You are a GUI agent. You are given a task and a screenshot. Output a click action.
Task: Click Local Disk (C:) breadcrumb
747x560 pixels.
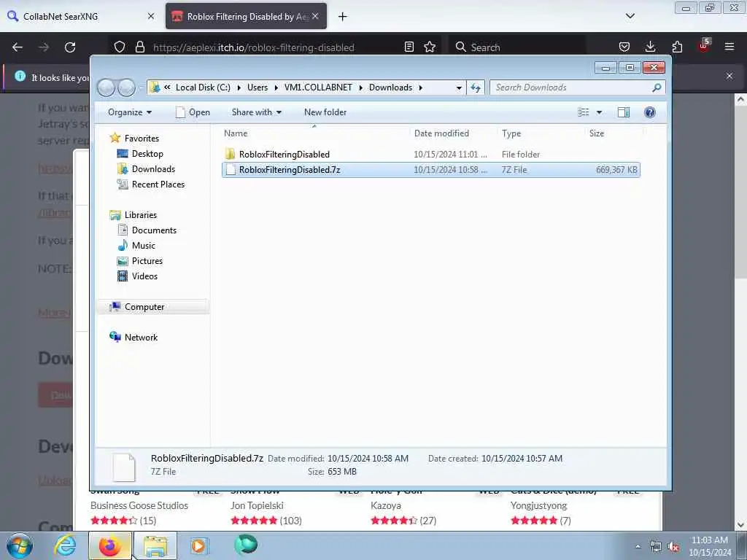pyautogui.click(x=203, y=87)
